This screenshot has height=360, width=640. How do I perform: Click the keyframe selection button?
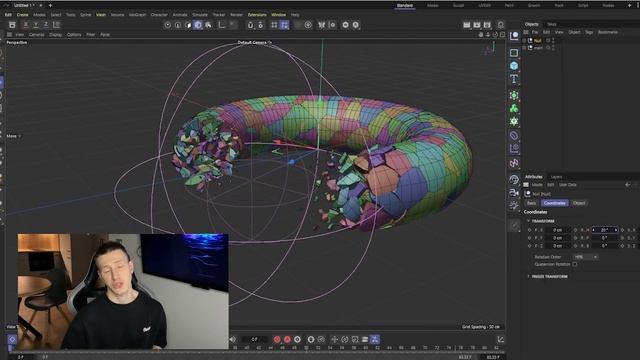coord(298,339)
